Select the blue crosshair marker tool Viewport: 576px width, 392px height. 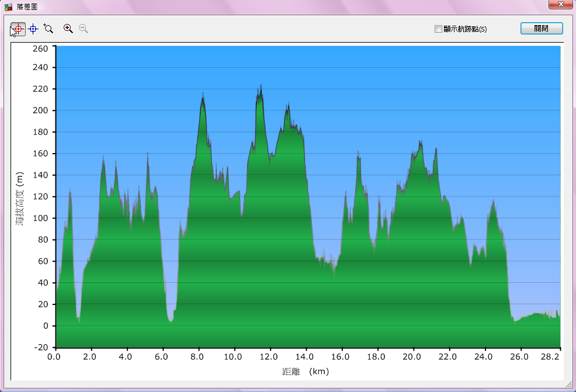[33, 29]
